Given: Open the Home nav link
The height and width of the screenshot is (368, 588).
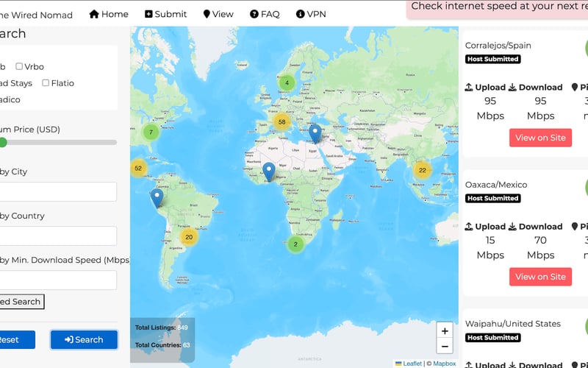Looking at the screenshot, I should pos(109,14).
